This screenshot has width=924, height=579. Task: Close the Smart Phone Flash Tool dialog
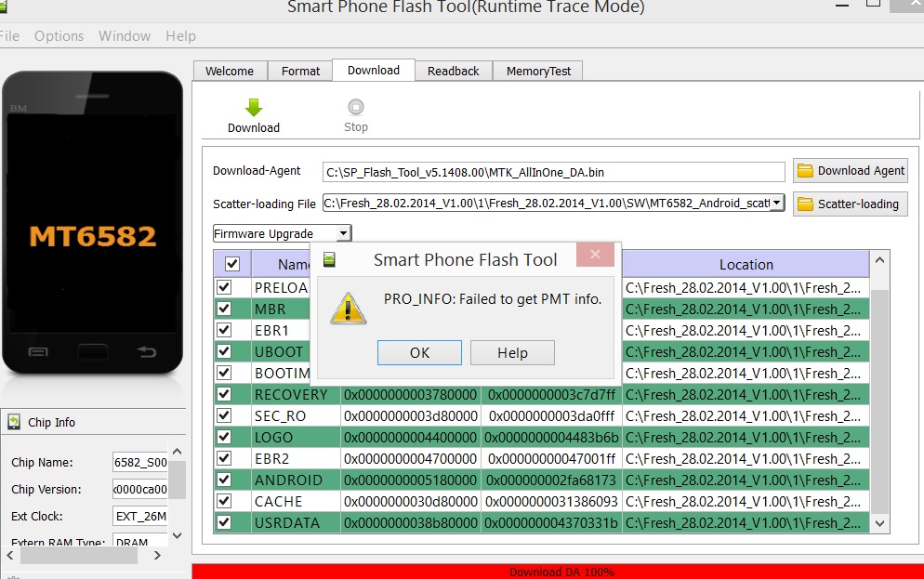click(595, 255)
